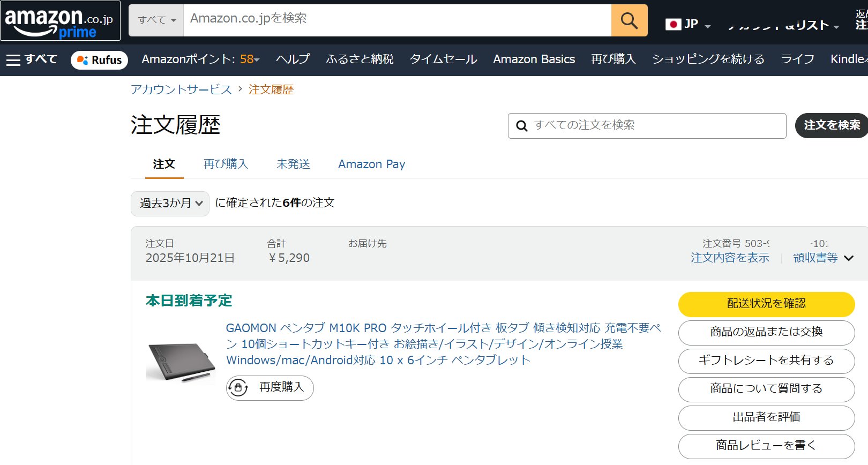The image size is (868, 465).
Task: Open the hamburger すべて menu
Action: tap(32, 59)
